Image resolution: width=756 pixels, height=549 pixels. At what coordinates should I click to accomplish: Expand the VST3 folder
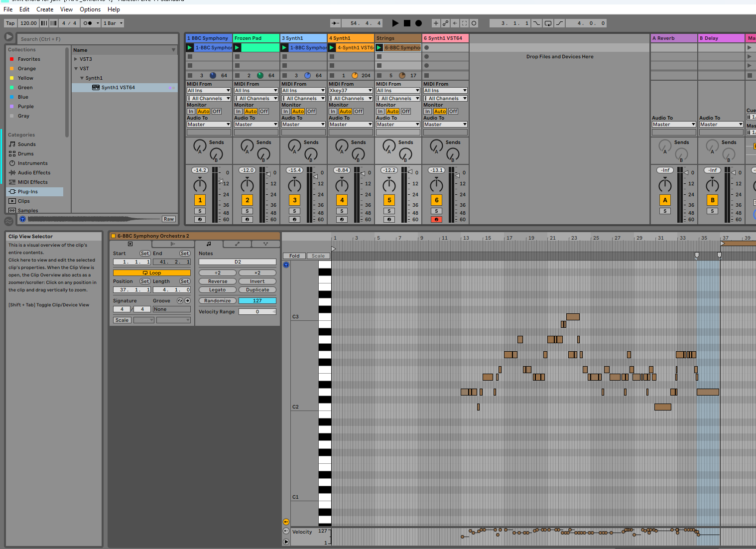(76, 59)
